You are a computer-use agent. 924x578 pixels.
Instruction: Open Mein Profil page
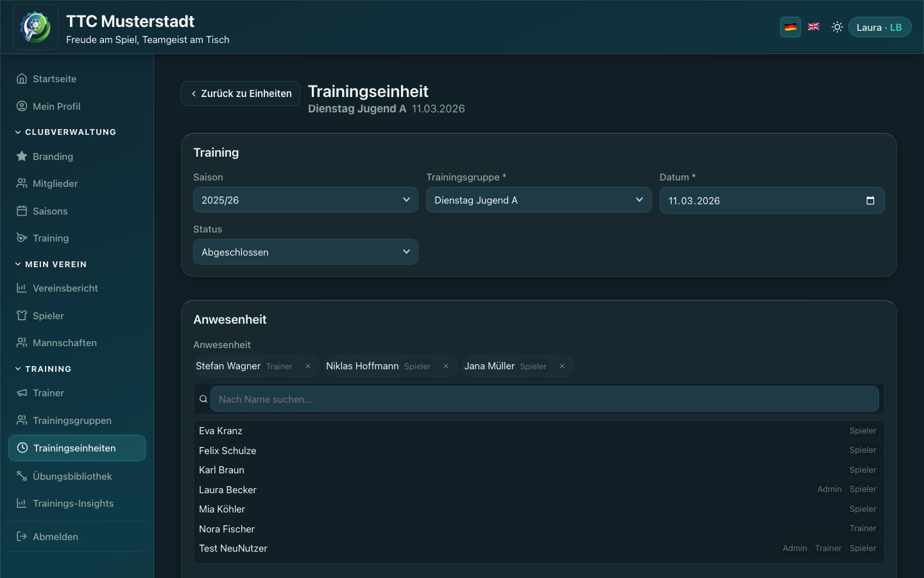click(77, 107)
